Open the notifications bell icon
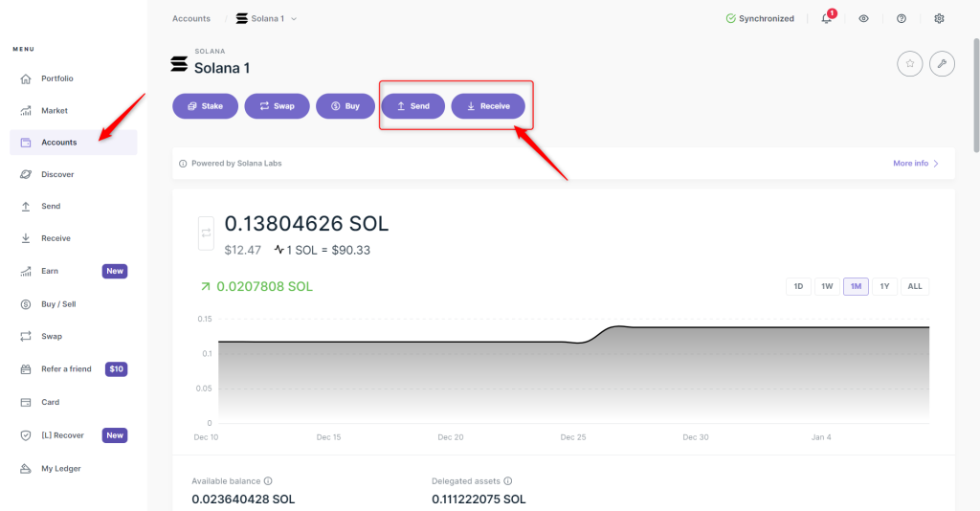The height and width of the screenshot is (511, 980). tap(827, 18)
